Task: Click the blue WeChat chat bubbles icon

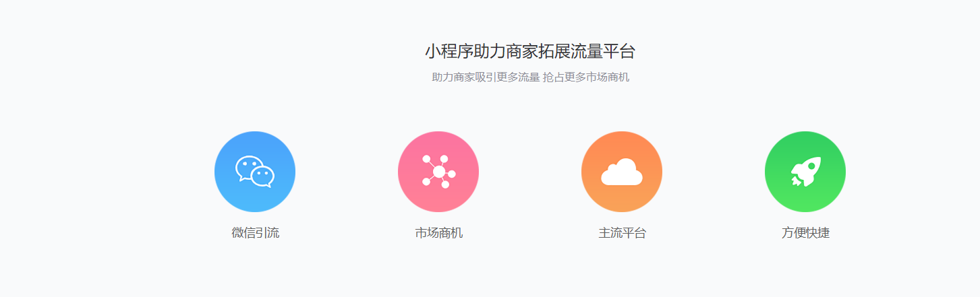Action: tap(255, 172)
